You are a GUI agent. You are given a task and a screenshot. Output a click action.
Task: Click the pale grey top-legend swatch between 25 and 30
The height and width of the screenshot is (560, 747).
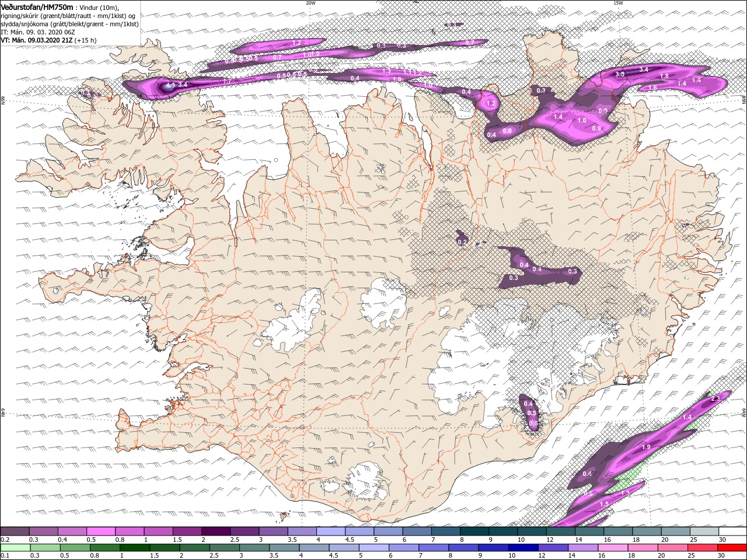pyautogui.click(x=704, y=531)
